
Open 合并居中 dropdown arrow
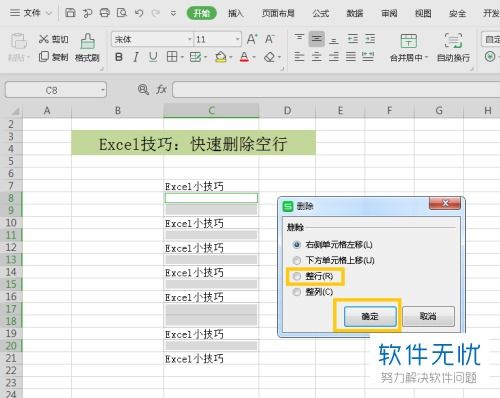426,58
